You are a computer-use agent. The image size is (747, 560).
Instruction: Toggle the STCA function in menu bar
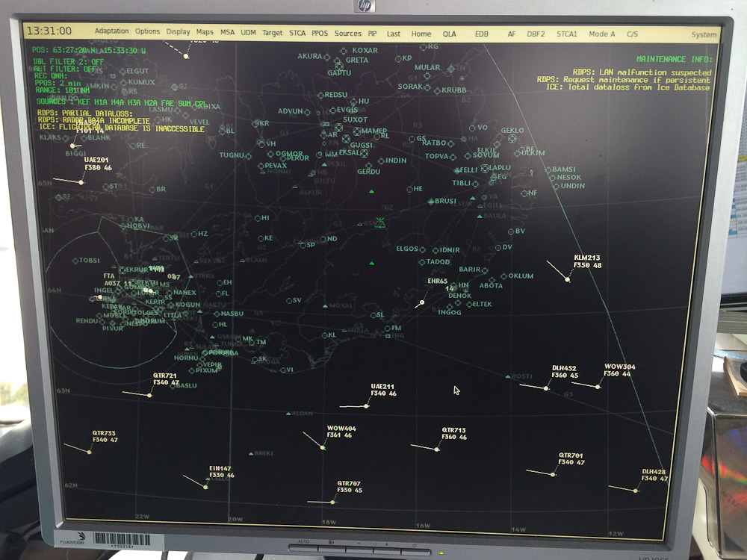[297, 33]
